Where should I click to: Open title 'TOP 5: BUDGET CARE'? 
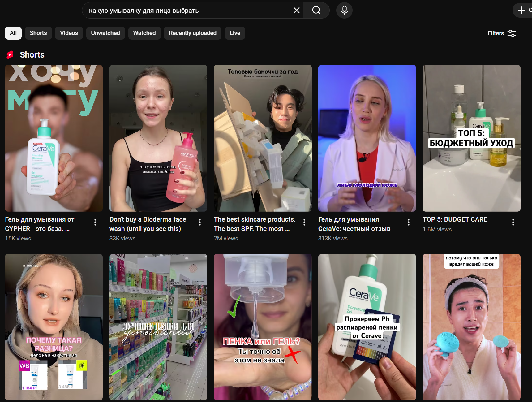455,219
